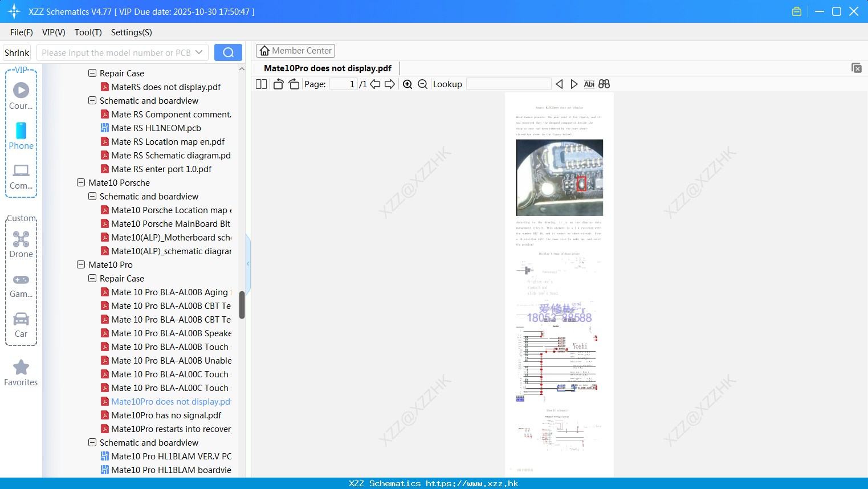Open Mate RS HL1NEOM.pcb boardview file
Viewport: 868px width, 489px height.
tap(156, 128)
